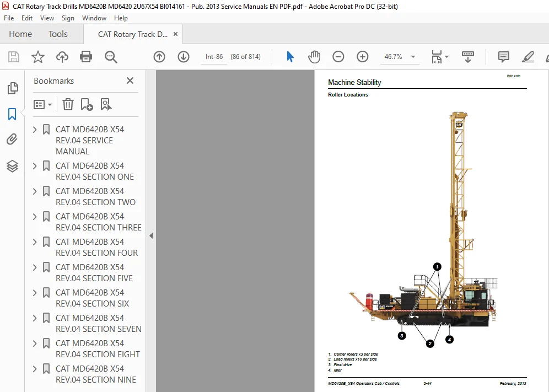Expand SECTION EIGHT bookmark

point(35,343)
